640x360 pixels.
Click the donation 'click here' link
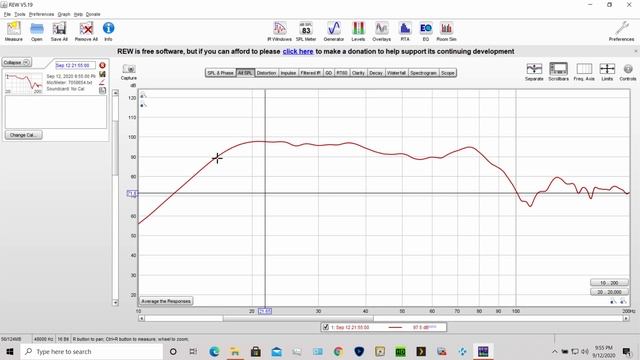[298, 51]
